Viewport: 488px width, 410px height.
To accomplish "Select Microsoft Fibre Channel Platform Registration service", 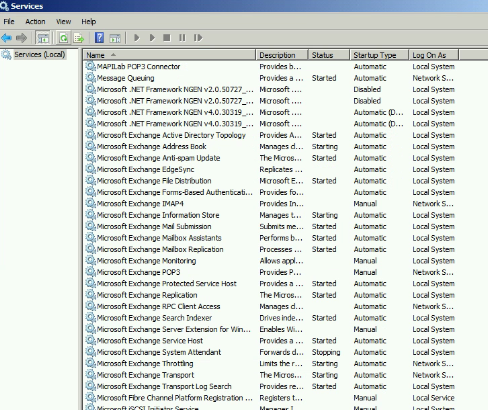I will [175, 397].
